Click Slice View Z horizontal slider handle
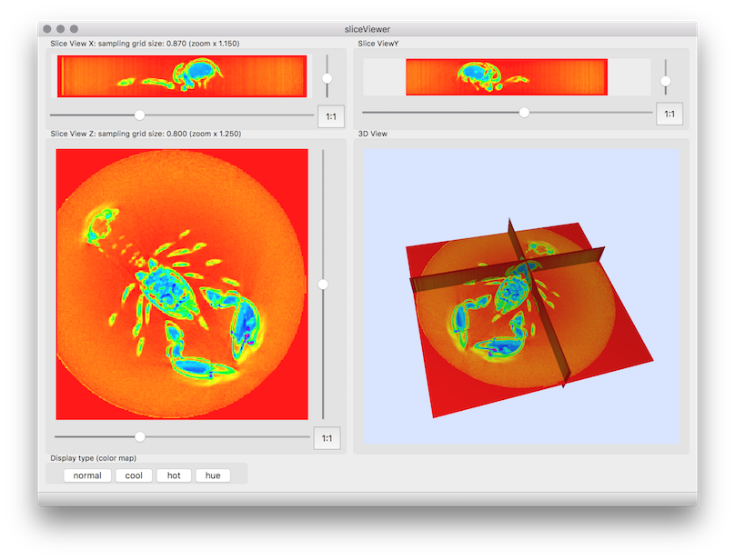This screenshot has width=735, height=560. [139, 437]
